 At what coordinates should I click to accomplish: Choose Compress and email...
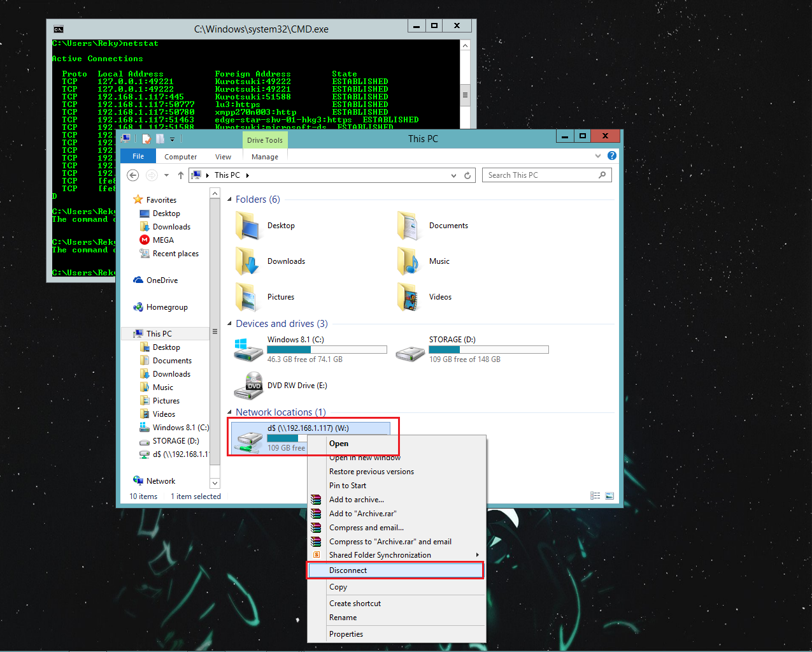pyautogui.click(x=396, y=528)
